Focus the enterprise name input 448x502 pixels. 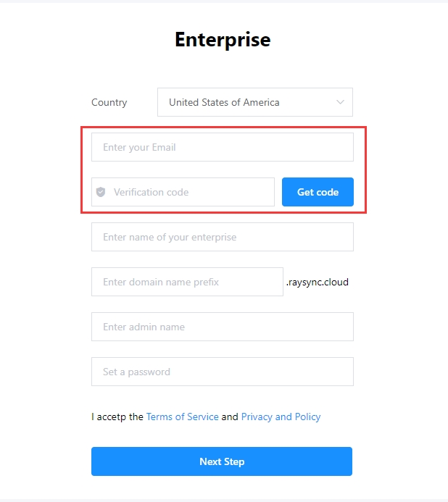tap(222, 237)
